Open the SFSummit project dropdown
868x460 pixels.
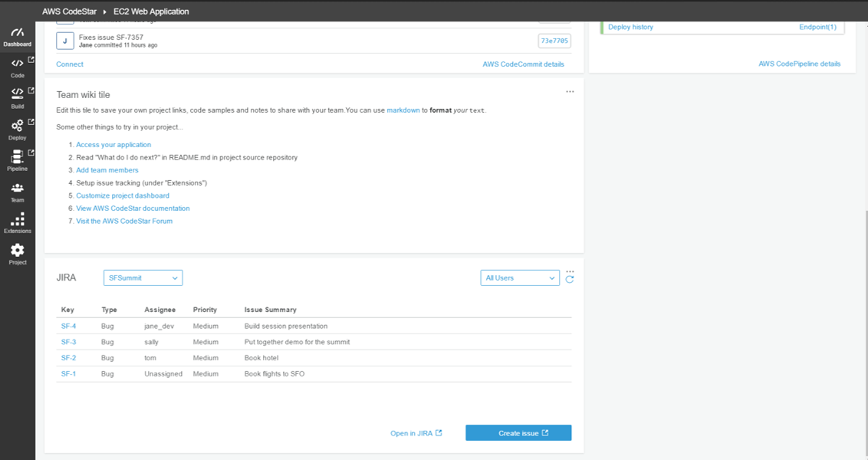tap(143, 278)
